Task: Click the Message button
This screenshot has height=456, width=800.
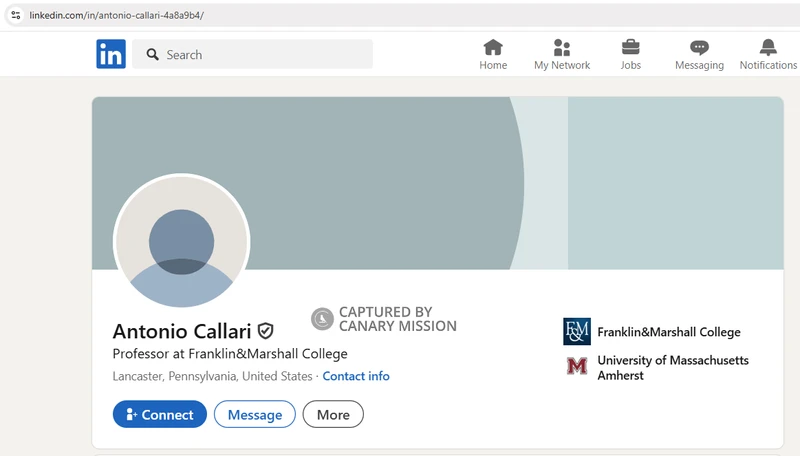Action: 255,414
